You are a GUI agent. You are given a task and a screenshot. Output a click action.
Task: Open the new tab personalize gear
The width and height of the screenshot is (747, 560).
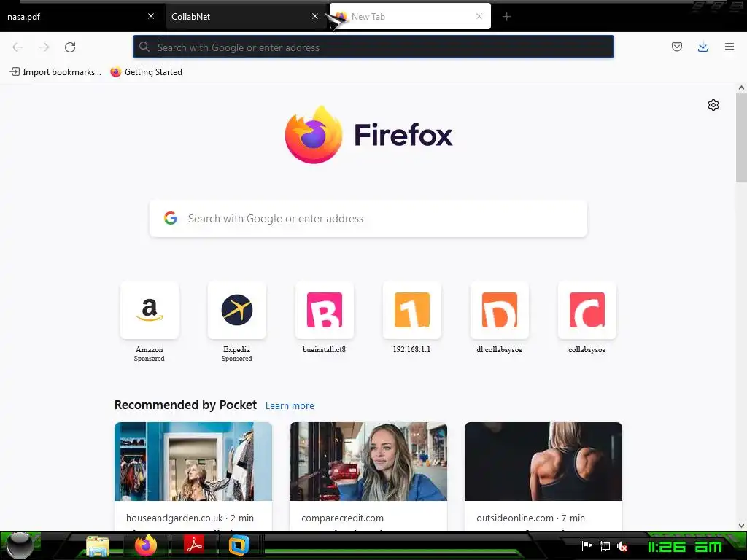pos(713,105)
